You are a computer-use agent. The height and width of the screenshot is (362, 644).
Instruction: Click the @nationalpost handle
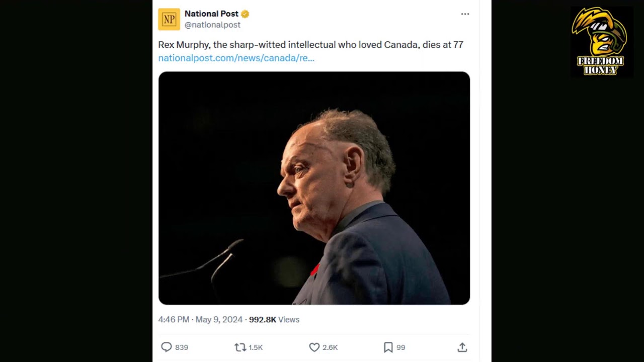point(212,25)
